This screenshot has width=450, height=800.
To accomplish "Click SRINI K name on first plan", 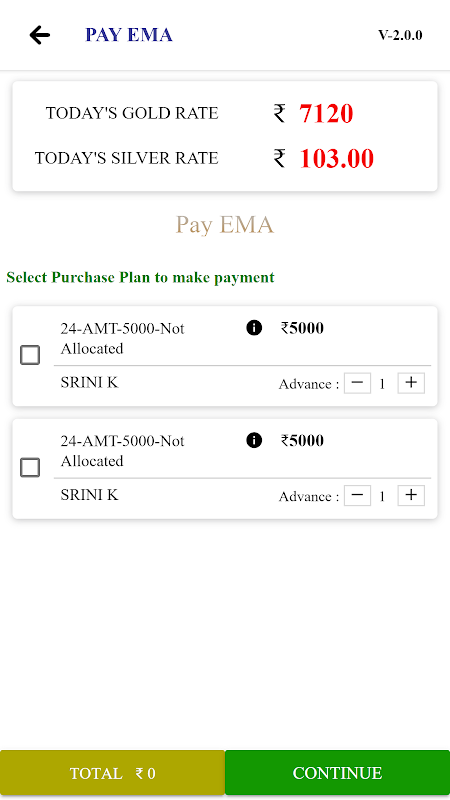I will [x=89, y=382].
